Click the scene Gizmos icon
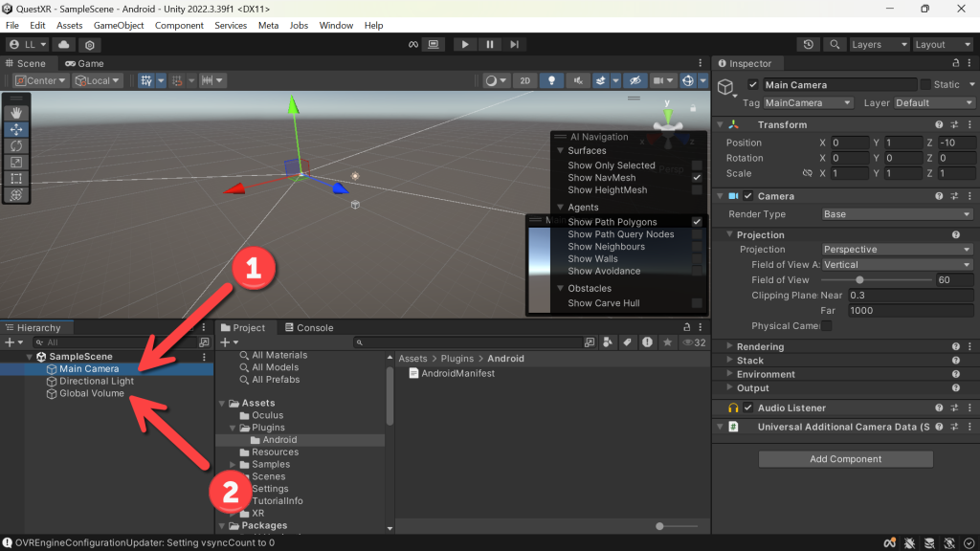980x551 pixels. (688, 80)
